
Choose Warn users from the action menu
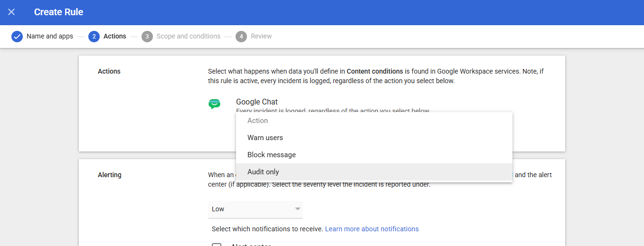click(374, 138)
